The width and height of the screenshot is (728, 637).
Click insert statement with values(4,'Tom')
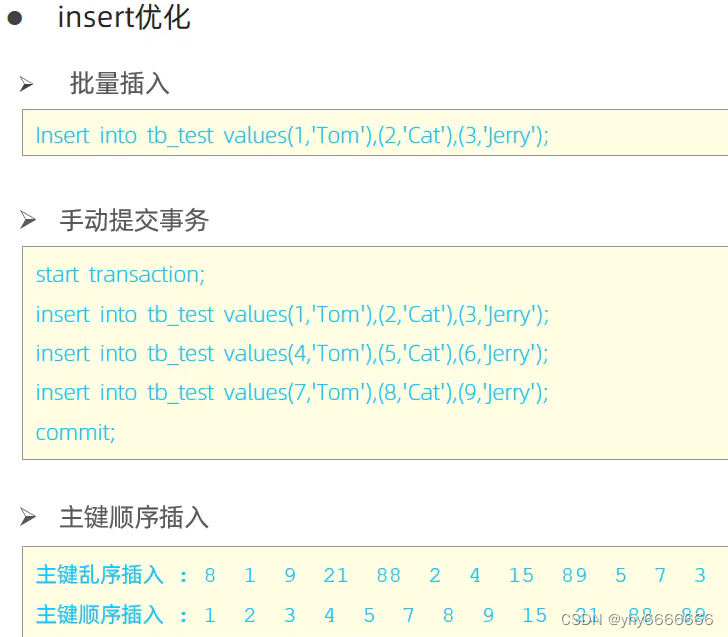tap(292, 354)
